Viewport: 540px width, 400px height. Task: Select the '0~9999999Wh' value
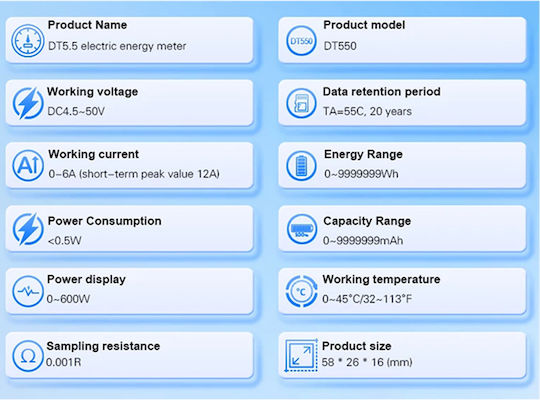pos(361,174)
